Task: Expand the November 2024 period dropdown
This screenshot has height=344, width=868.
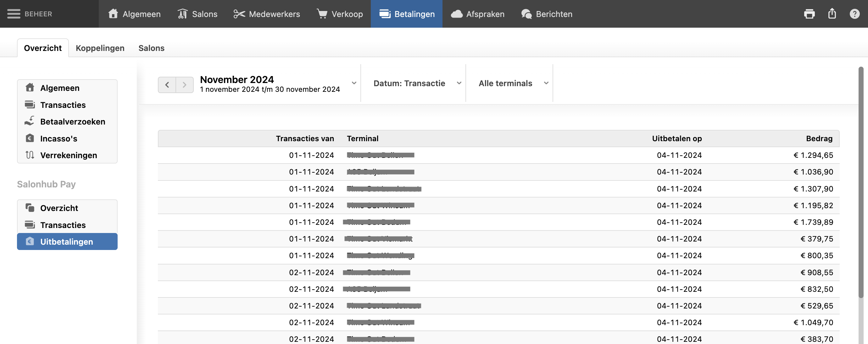Action: click(x=354, y=83)
